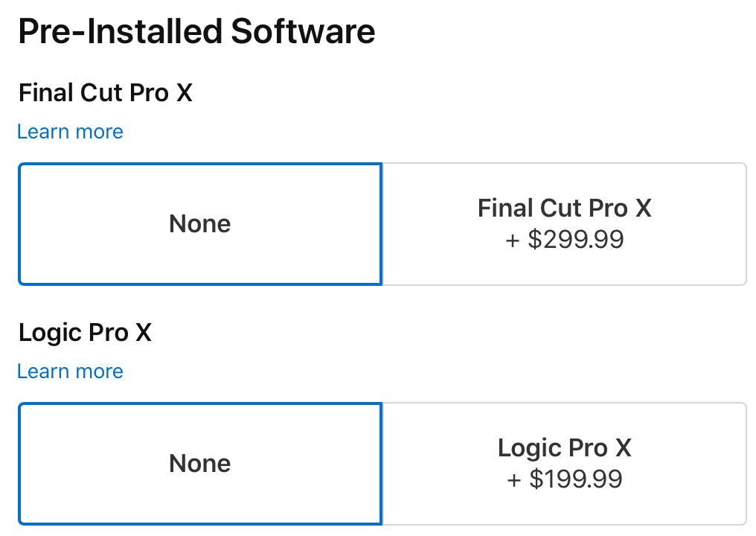
Task: Open Learn more under Final Cut Pro X
Action: pos(69,132)
